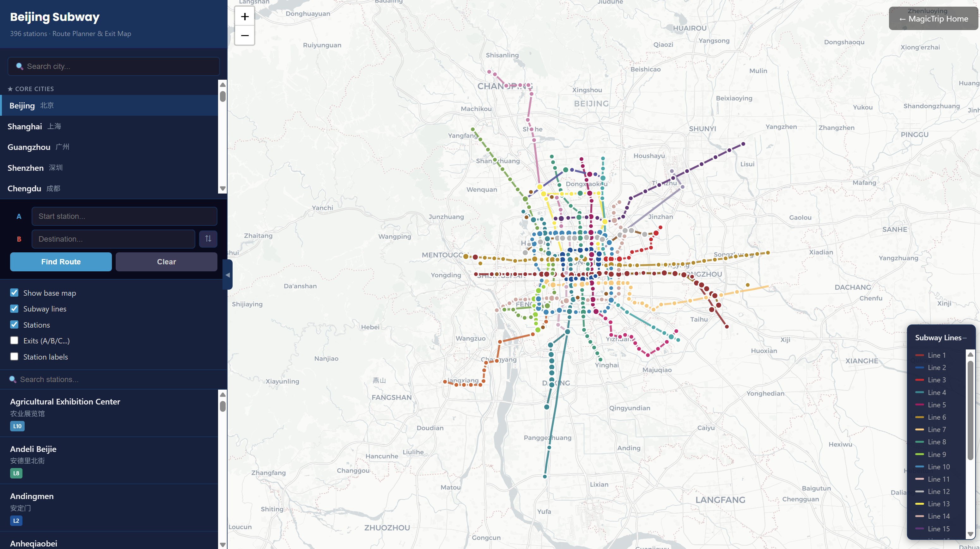Open Agricultural Exhibition Center station
Image resolution: width=980 pixels, height=549 pixels.
click(109, 413)
